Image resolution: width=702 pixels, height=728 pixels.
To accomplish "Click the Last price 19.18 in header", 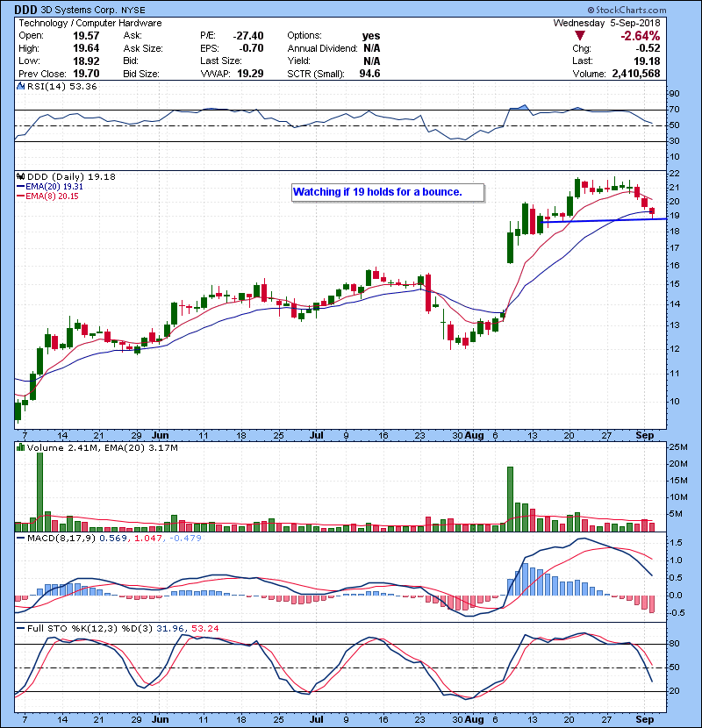I will [647, 61].
